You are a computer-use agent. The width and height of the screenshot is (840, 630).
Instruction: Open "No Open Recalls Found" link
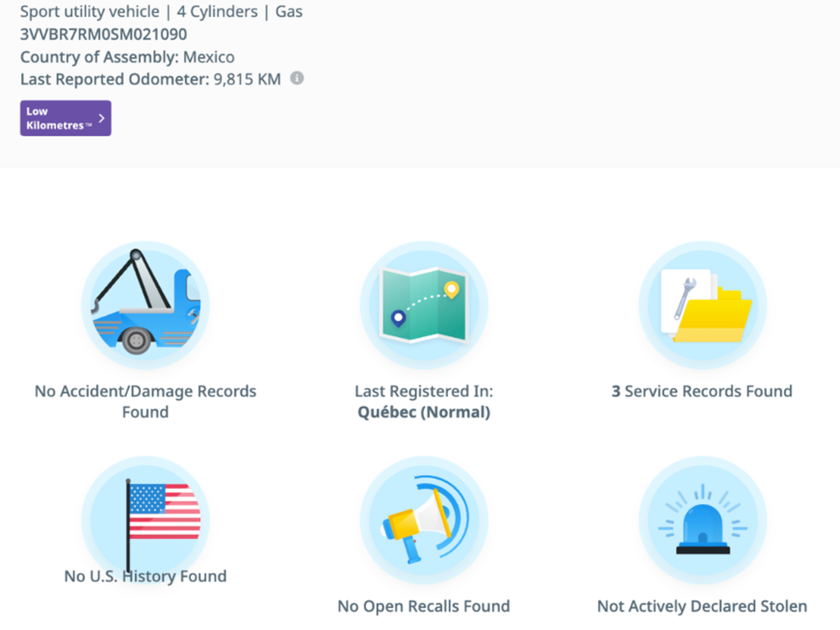pos(424,606)
